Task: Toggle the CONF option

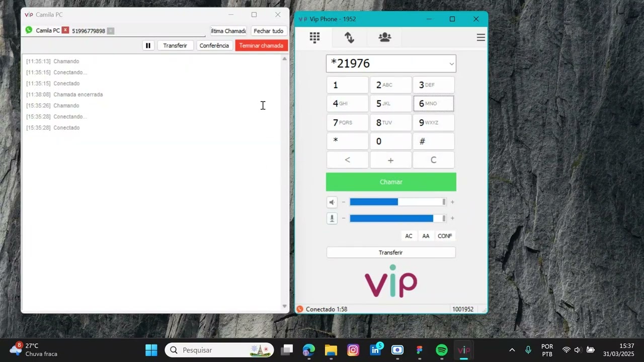Action: (445, 236)
